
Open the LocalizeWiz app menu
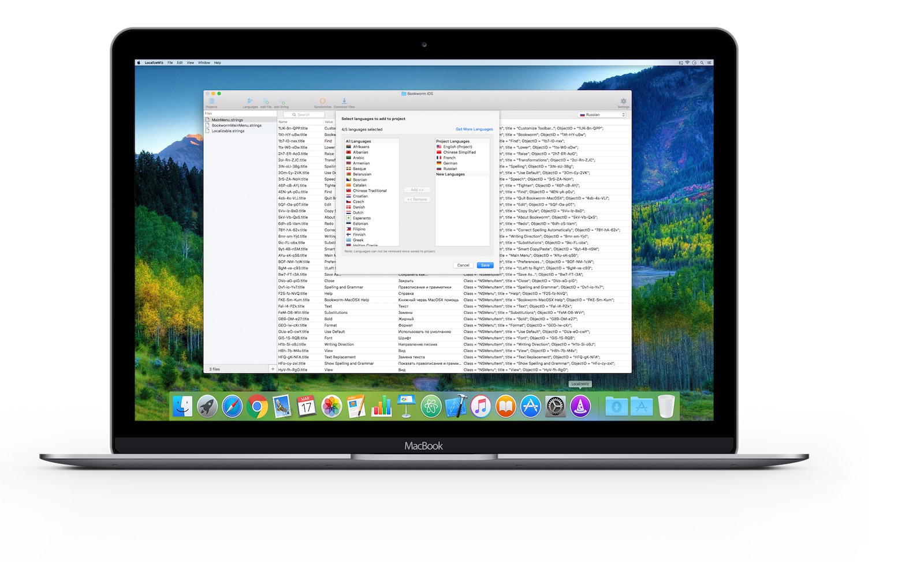(154, 62)
